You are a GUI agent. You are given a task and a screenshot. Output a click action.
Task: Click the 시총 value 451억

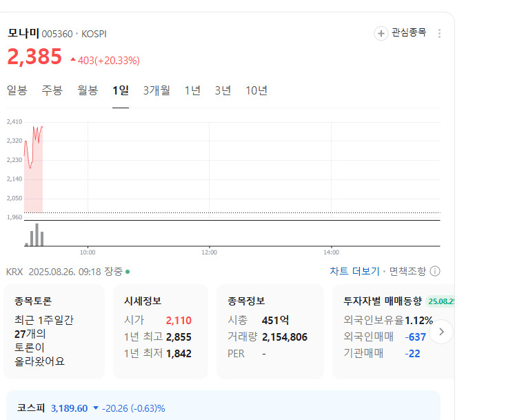tap(275, 321)
